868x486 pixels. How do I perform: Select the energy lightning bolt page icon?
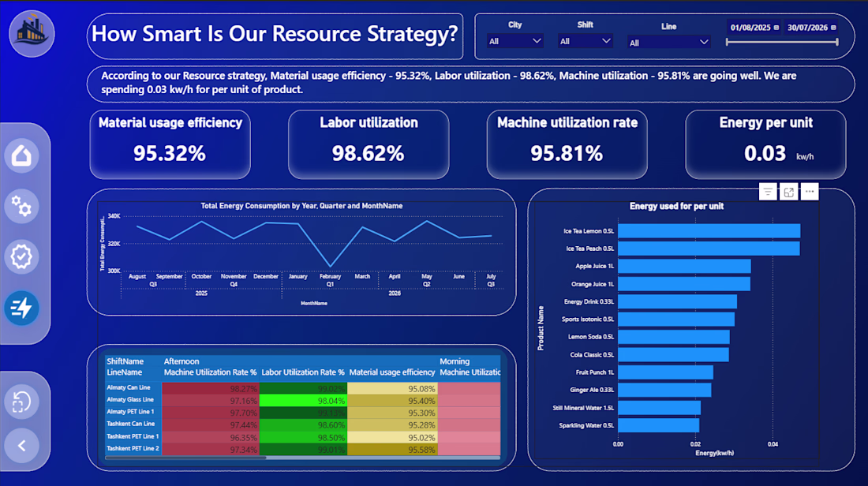[21, 308]
